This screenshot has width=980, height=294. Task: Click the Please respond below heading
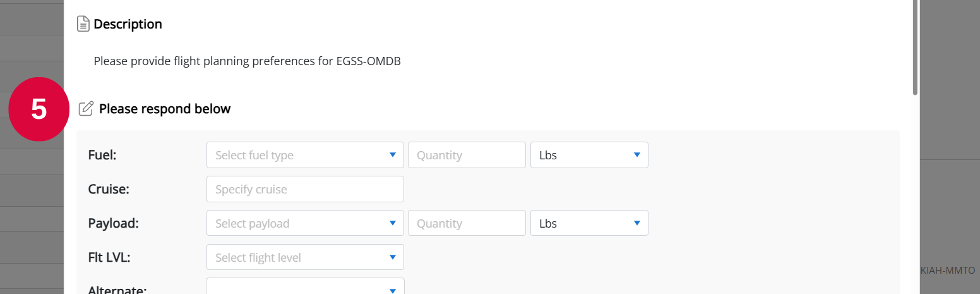(165, 109)
